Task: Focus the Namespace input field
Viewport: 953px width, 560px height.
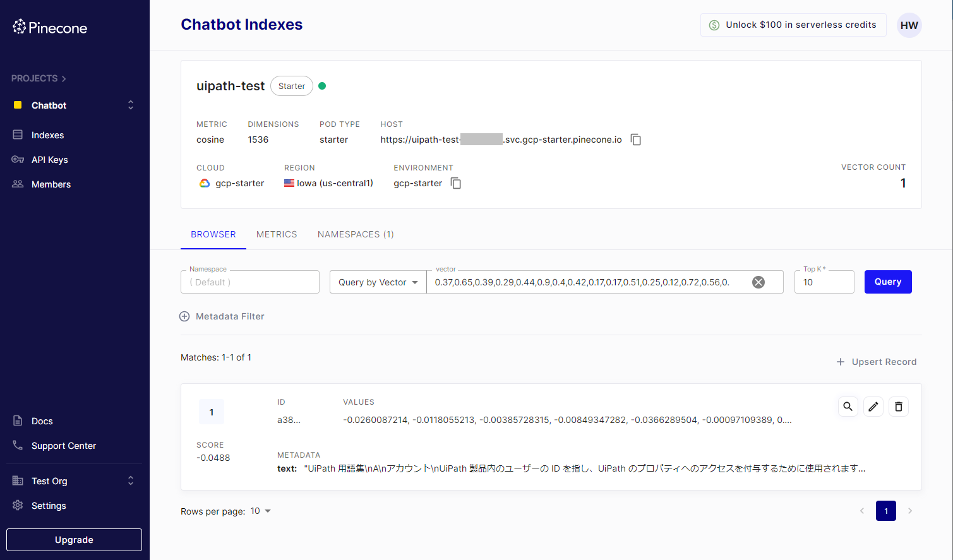Action: tap(250, 282)
